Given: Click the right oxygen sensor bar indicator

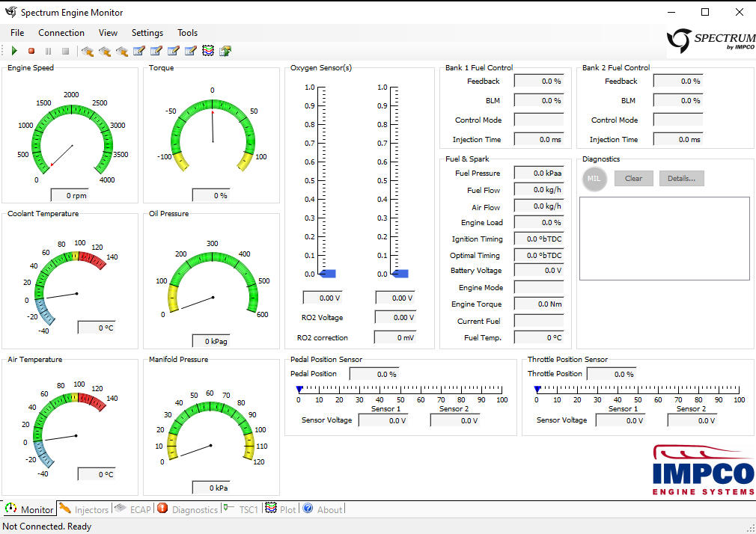Looking at the screenshot, I should point(400,274).
